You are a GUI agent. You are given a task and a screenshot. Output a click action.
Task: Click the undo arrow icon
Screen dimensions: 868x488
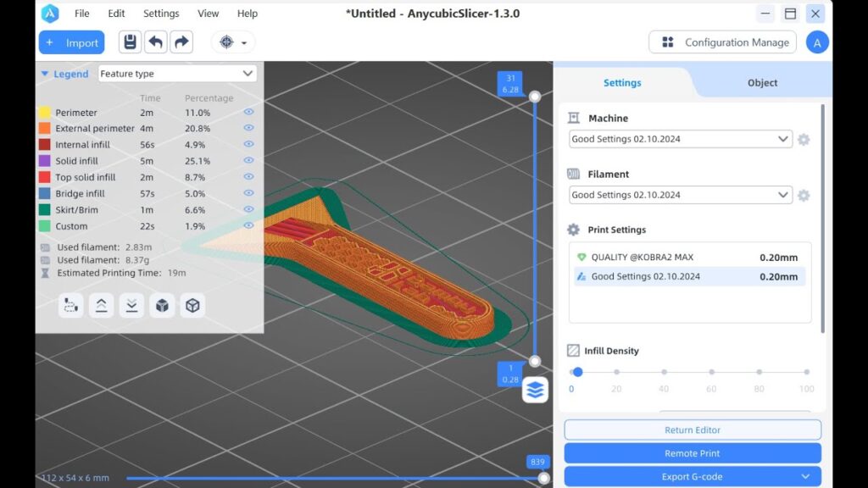[x=156, y=42]
